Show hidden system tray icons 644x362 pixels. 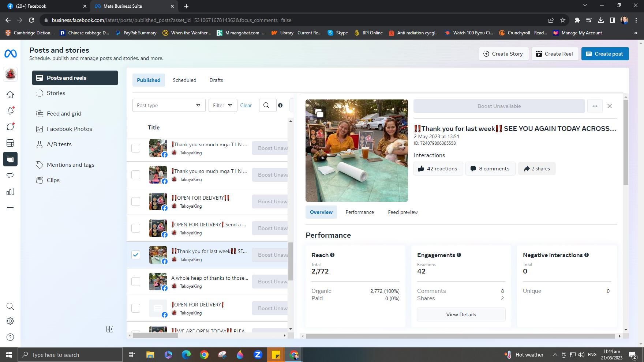click(555, 355)
